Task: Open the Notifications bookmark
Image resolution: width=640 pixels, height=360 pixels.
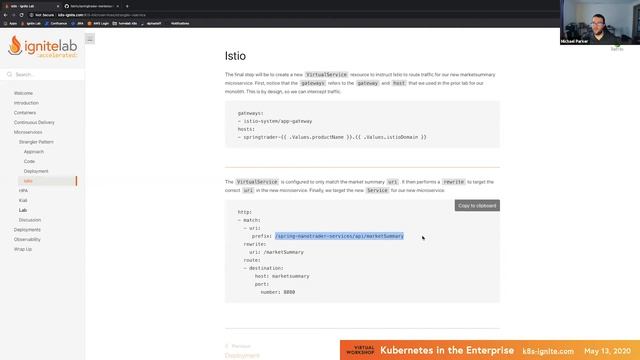Action: pyautogui.click(x=180, y=23)
